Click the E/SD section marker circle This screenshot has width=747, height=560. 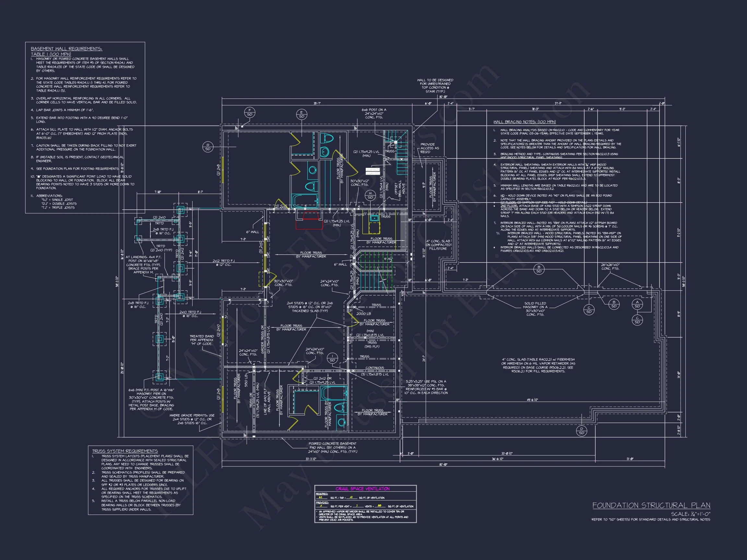click(302, 114)
